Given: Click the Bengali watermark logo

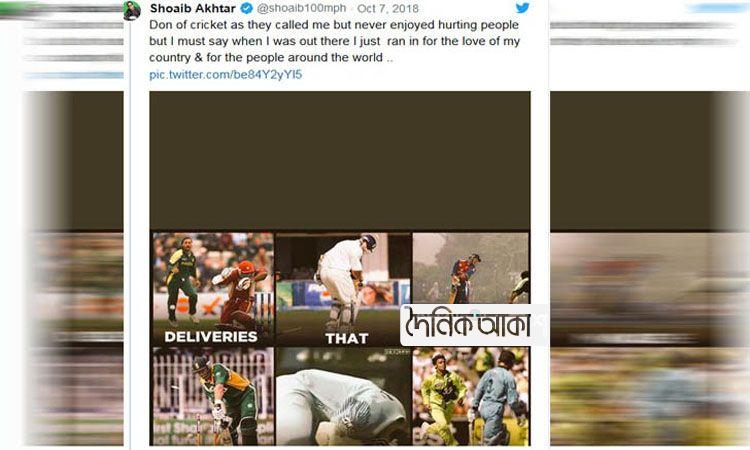Looking at the screenshot, I should point(474,325).
